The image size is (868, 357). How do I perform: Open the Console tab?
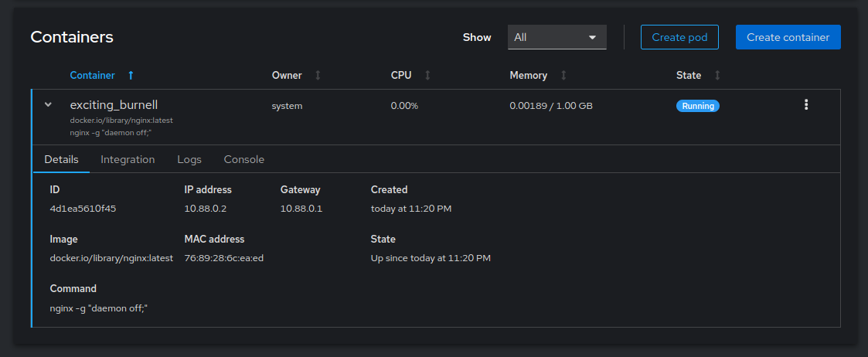coord(244,159)
